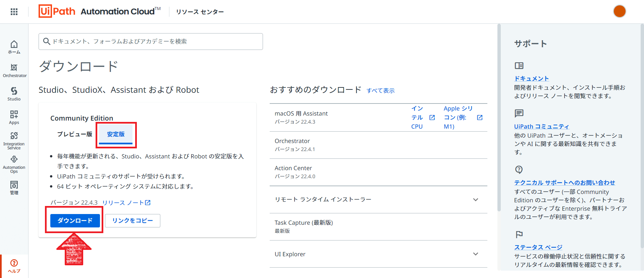Click the リンクをコピー button
The image size is (644, 278).
[132, 221]
